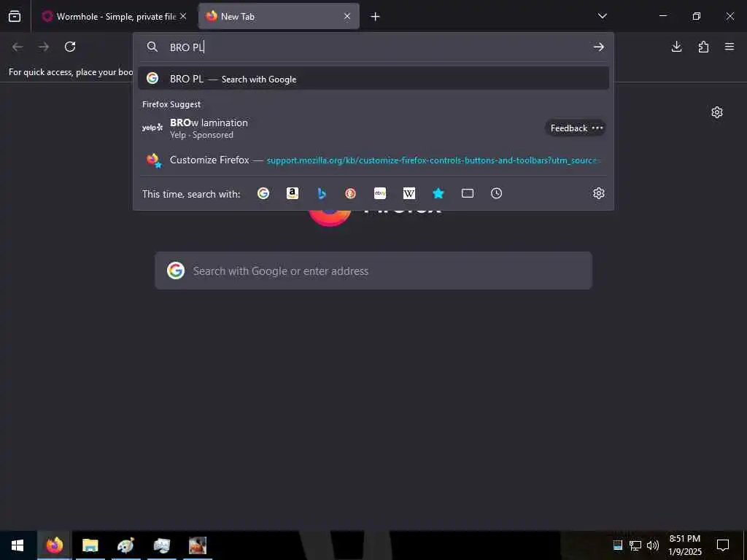Image resolution: width=747 pixels, height=560 pixels.
Task: Open File Explorer from the taskbar
Action: click(x=90, y=545)
